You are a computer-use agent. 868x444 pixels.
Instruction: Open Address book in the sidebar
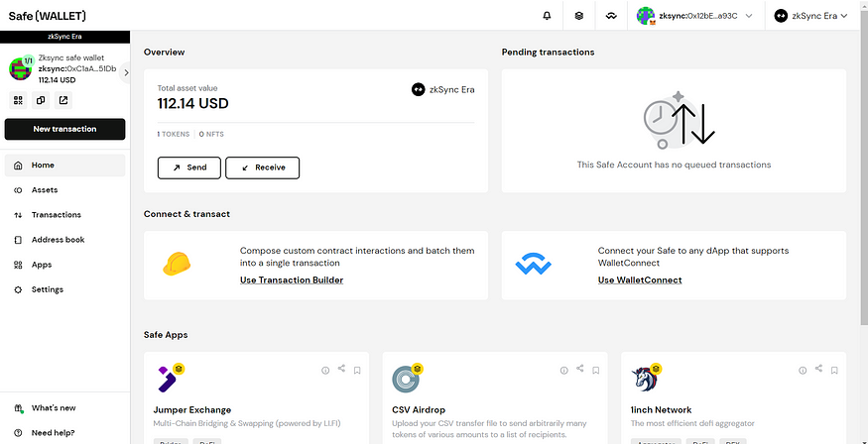[x=64, y=240]
